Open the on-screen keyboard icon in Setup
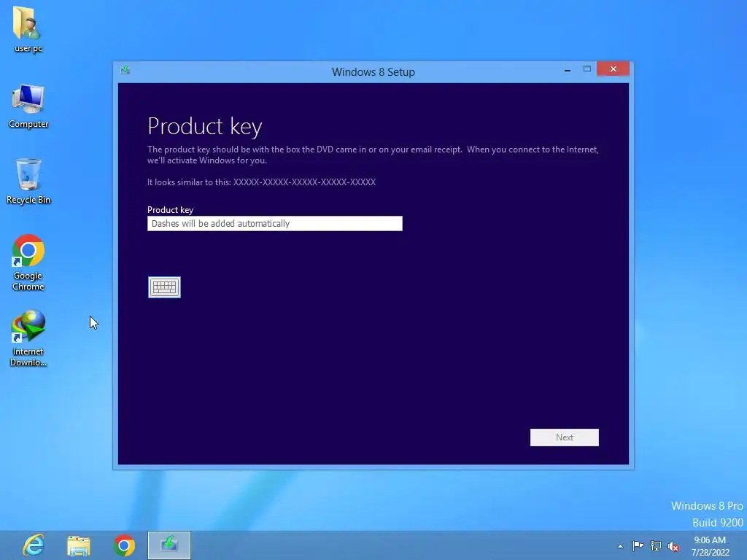747x560 pixels. click(x=164, y=287)
